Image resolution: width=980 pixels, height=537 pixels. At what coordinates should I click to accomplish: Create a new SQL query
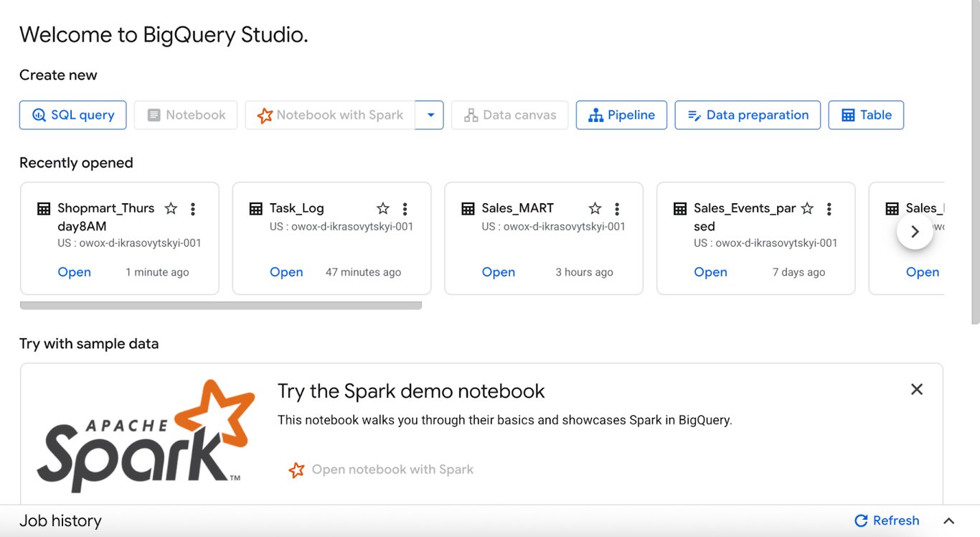click(72, 115)
